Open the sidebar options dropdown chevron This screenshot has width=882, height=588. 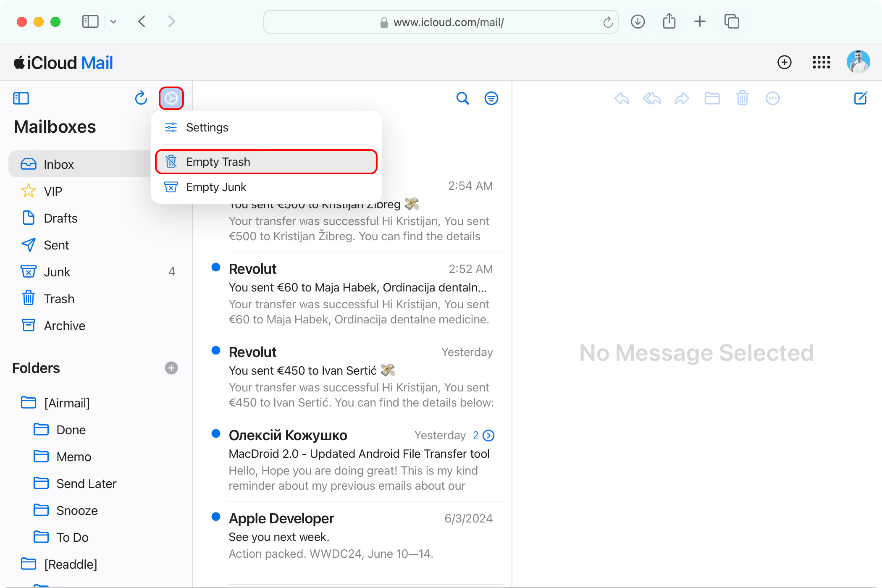[113, 21]
